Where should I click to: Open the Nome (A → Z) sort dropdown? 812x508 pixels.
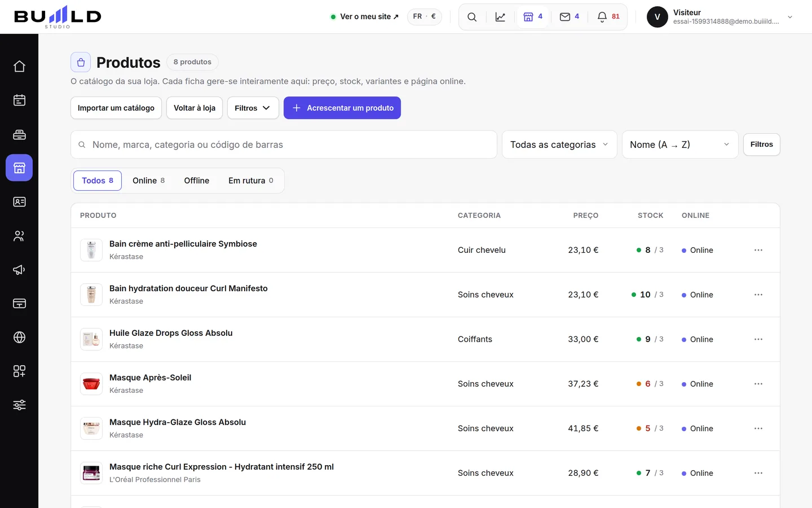(x=680, y=144)
